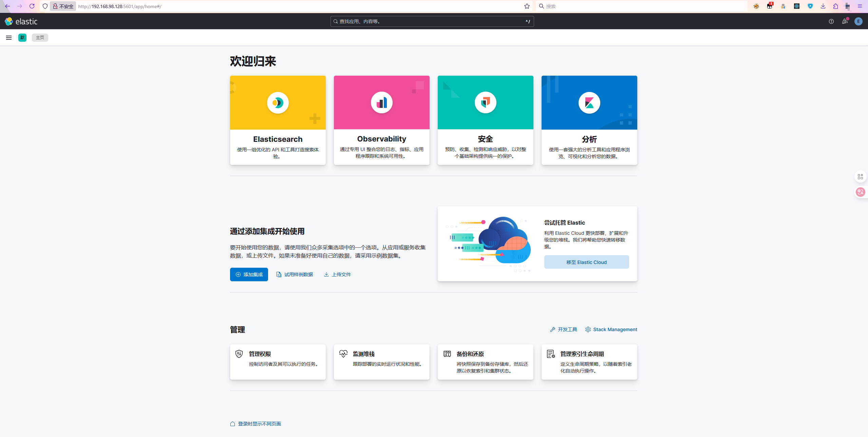Open the user avatar E menu
Image resolution: width=868 pixels, height=437 pixels.
[x=858, y=21]
